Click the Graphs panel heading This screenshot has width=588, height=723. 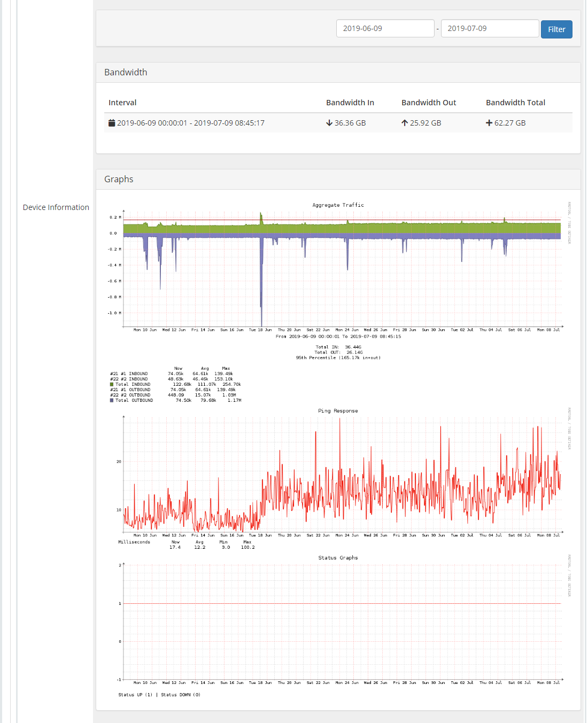coord(119,179)
